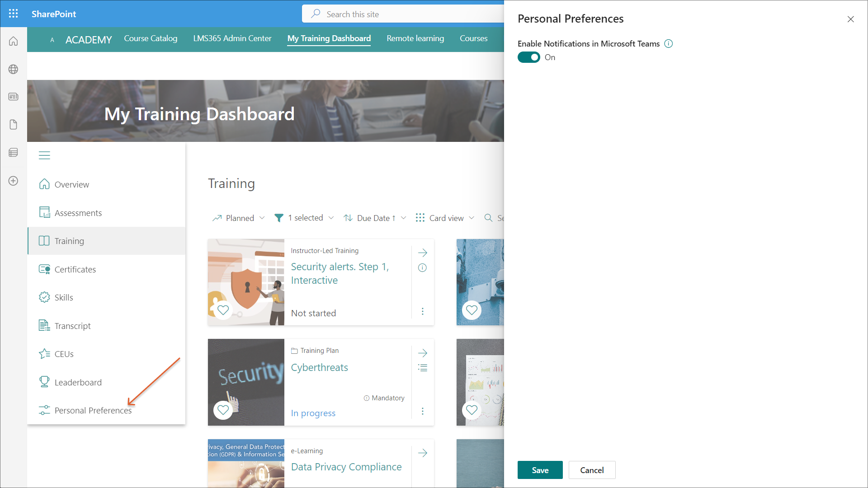Expand the Card view dropdown
This screenshot has width=868, height=488.
point(445,218)
